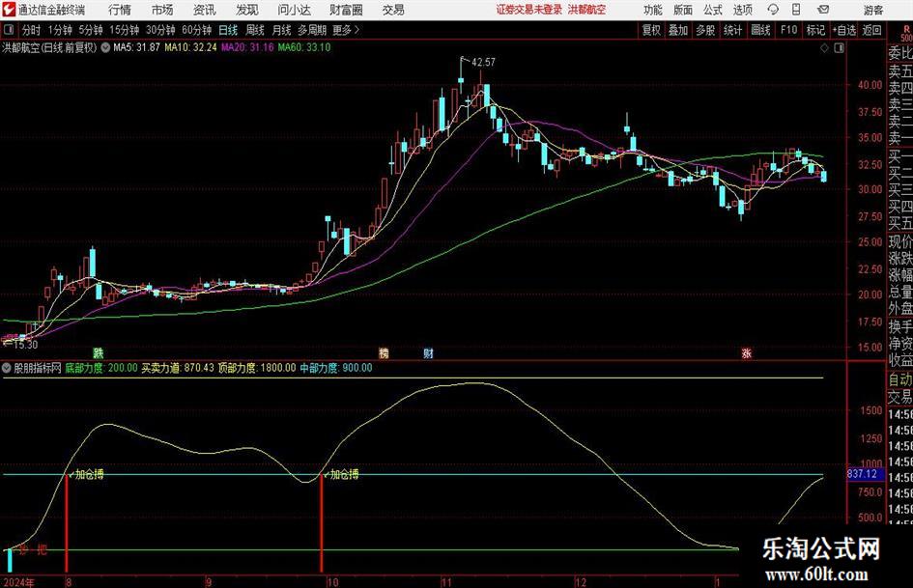Click the 标记 mark button
This screenshot has height=588, width=913.
(x=815, y=30)
